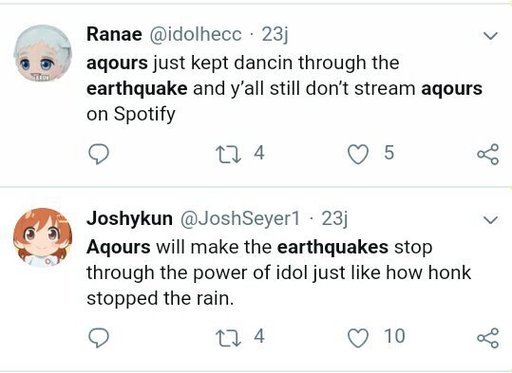Share Ranae's tweet via share icon

[x=488, y=154]
